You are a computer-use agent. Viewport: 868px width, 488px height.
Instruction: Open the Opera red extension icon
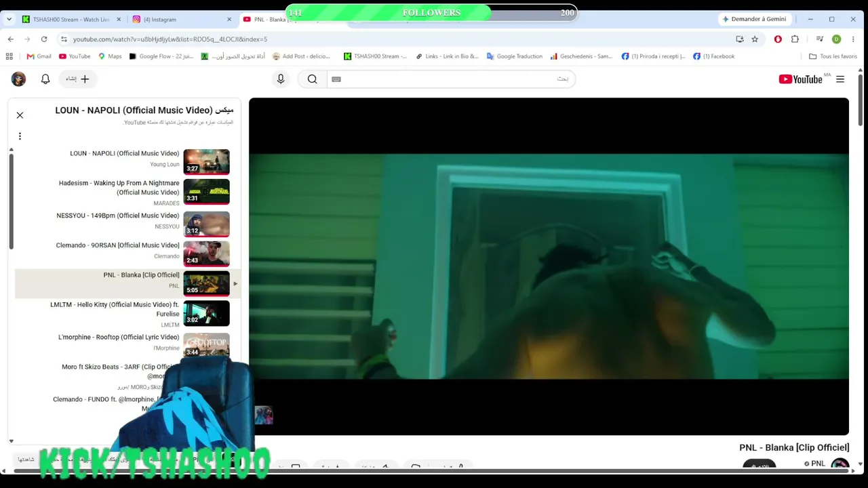tap(778, 39)
